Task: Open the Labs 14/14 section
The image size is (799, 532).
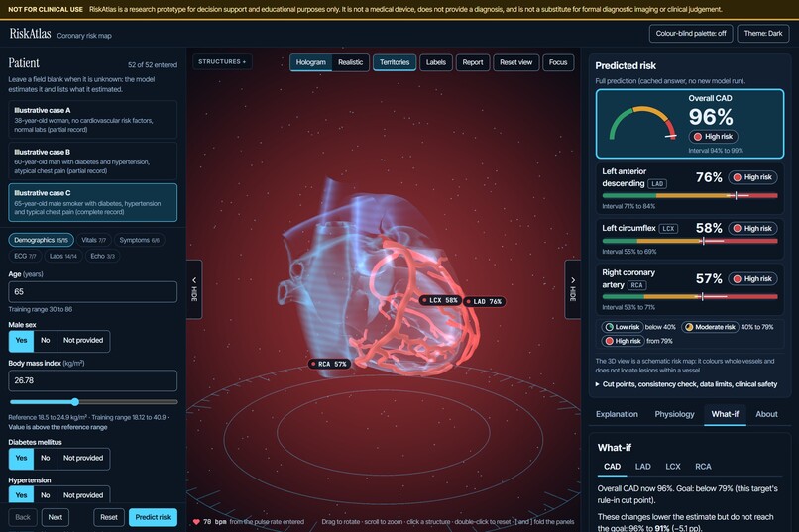Action: (63, 256)
